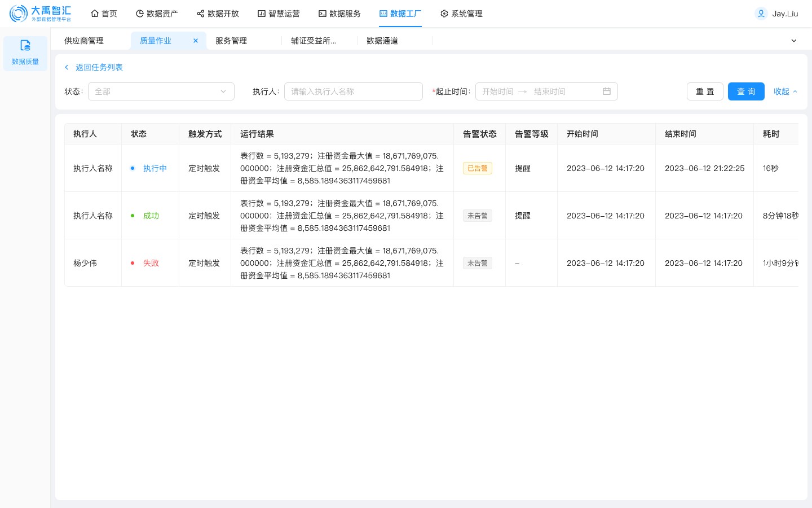This screenshot has width=812, height=508.
Task: Click the 查询 search button
Action: [746, 91]
